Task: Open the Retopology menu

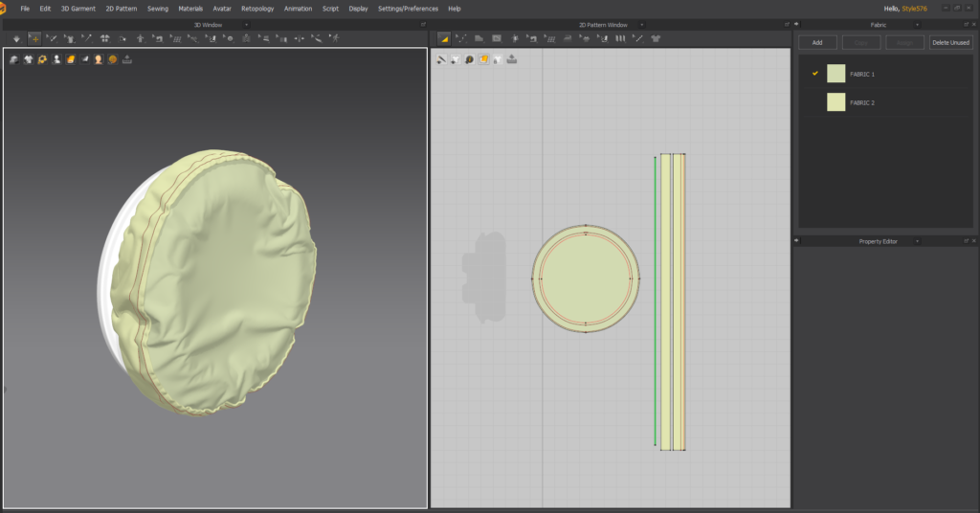Action: coord(257,9)
